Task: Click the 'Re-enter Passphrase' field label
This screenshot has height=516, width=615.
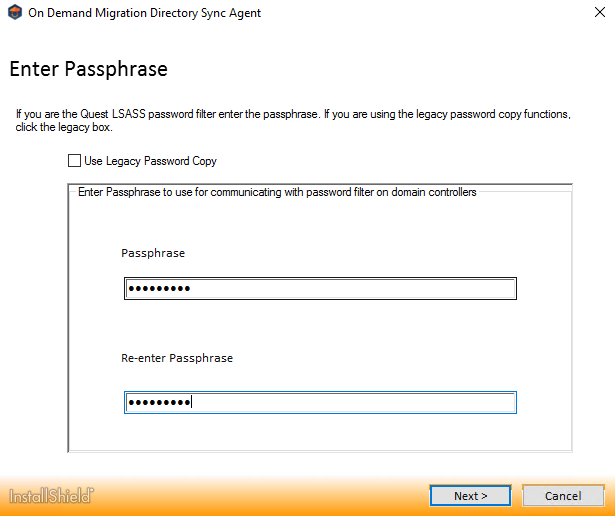Action: click(177, 357)
